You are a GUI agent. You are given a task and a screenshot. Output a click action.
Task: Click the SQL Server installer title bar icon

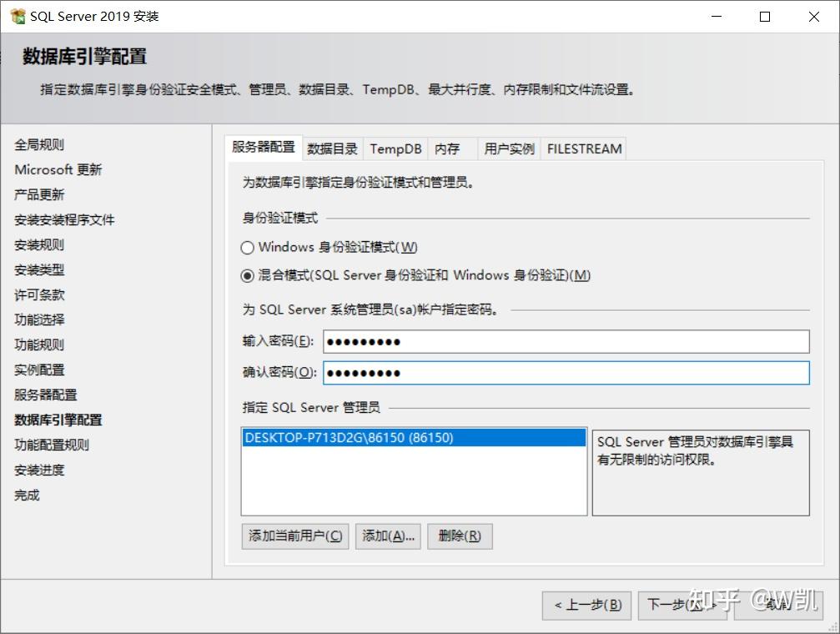pos(18,17)
